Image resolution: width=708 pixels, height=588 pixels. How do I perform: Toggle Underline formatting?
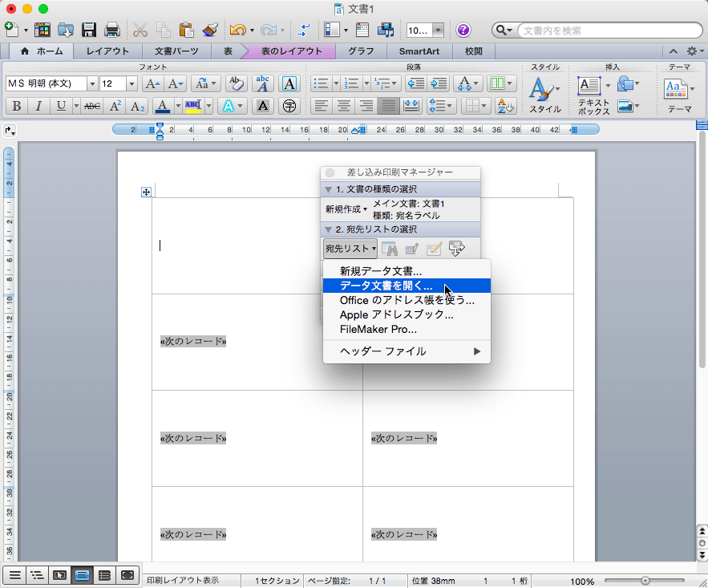coord(61,107)
